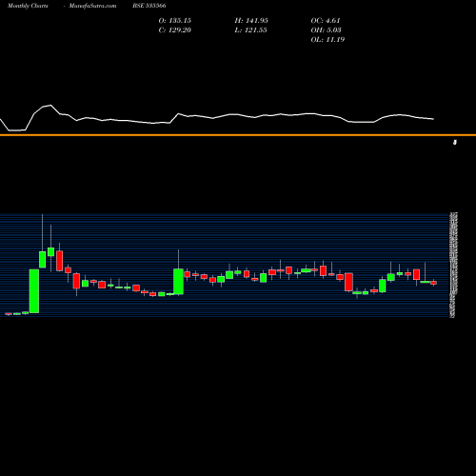The image size is (476, 476).
Task: Click the 'Monthly Charts' title text
Action: [x=28, y=6]
